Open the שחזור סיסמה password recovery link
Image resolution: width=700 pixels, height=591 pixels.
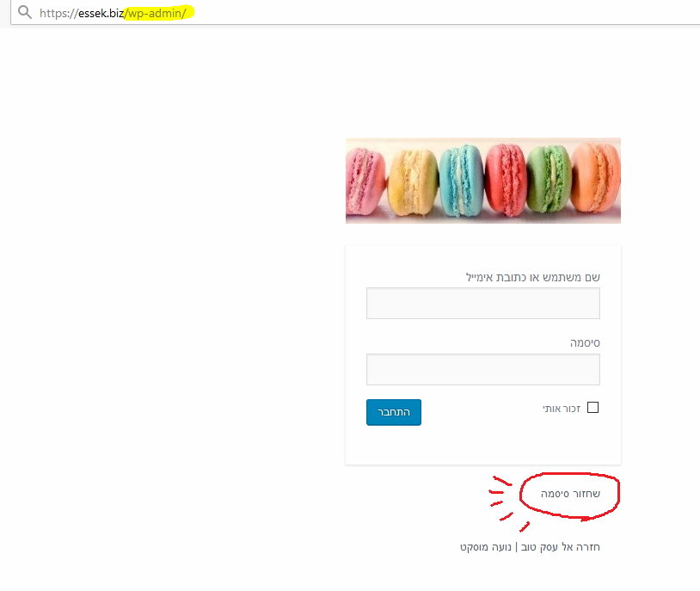tap(570, 494)
